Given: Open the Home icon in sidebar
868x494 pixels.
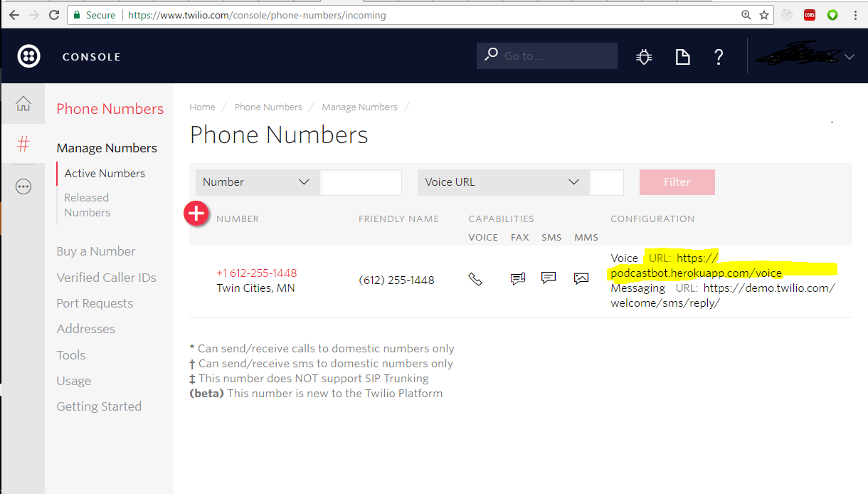Looking at the screenshot, I should coord(23,103).
